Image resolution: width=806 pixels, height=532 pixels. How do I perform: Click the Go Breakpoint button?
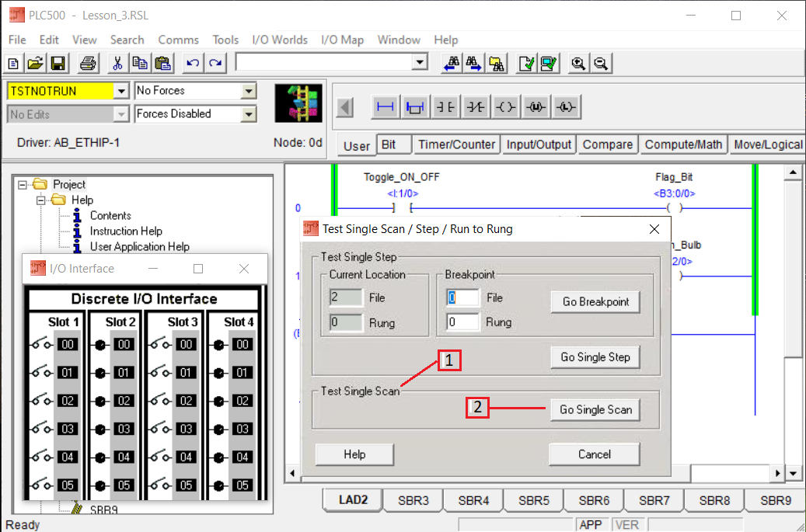pos(595,302)
